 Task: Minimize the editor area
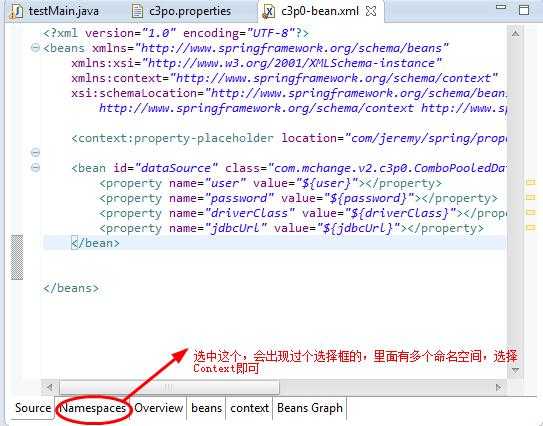click(x=501, y=7)
